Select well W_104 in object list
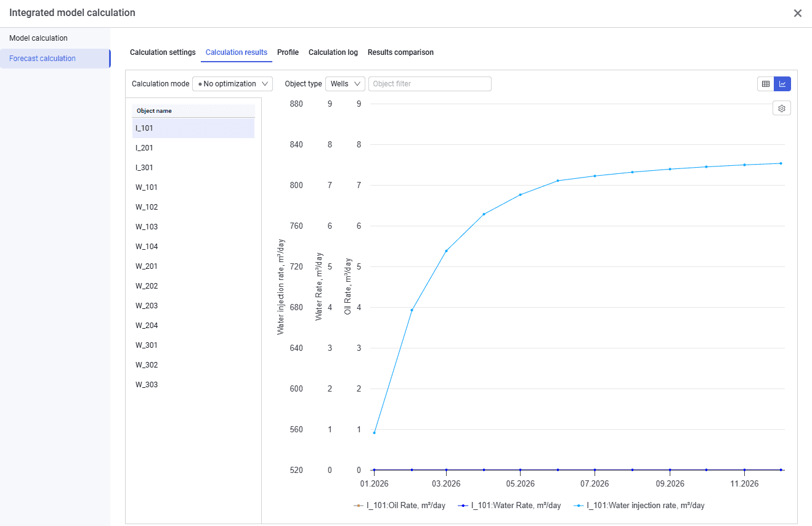 click(x=193, y=247)
